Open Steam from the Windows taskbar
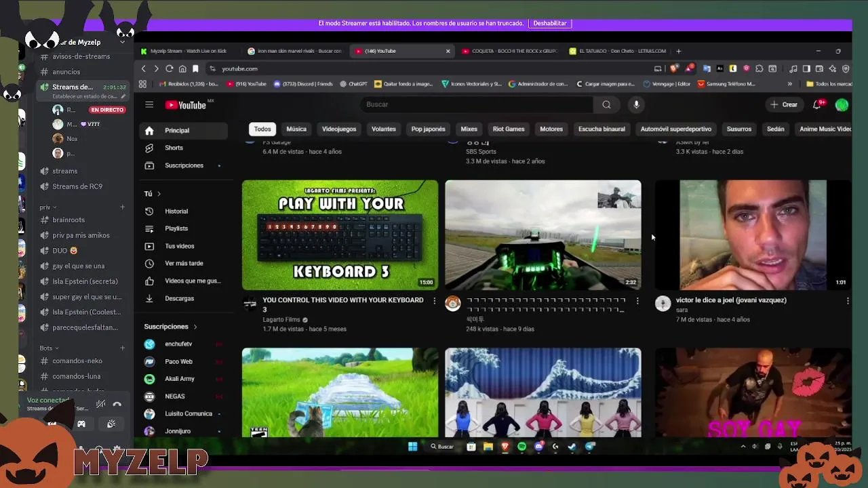This screenshot has height=488, width=868. point(572,446)
